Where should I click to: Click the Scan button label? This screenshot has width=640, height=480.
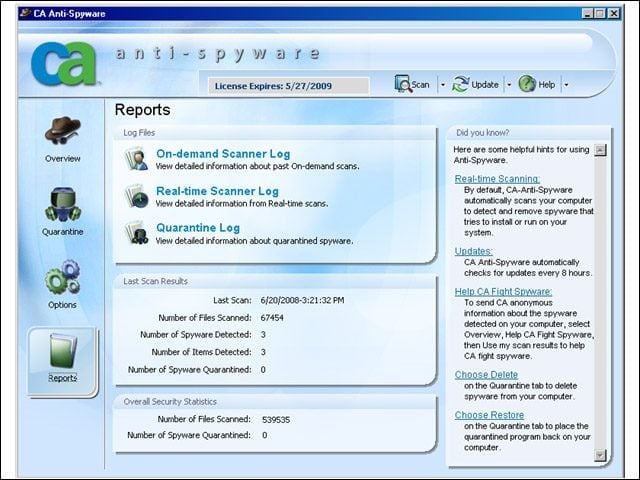click(420, 84)
